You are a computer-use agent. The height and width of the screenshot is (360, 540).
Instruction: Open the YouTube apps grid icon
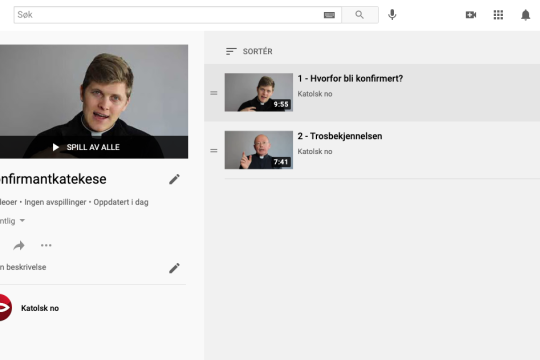click(498, 15)
